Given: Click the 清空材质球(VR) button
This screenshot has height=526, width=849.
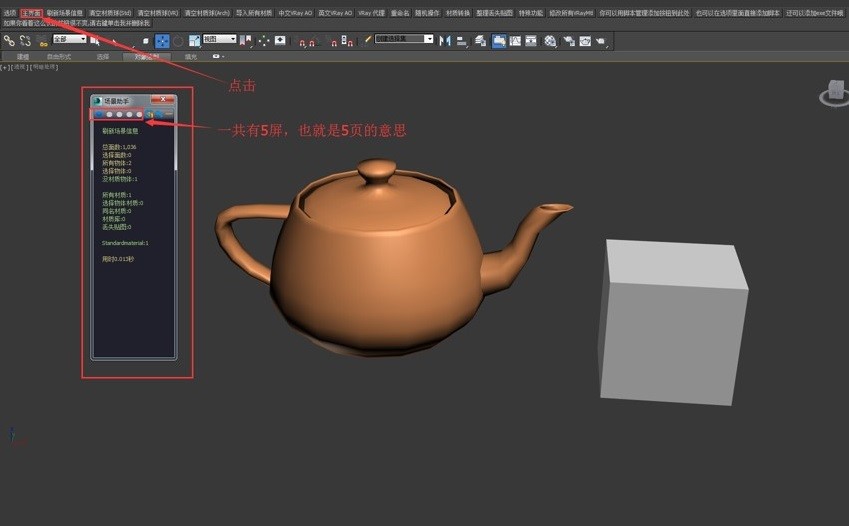Looking at the screenshot, I should (158, 12).
